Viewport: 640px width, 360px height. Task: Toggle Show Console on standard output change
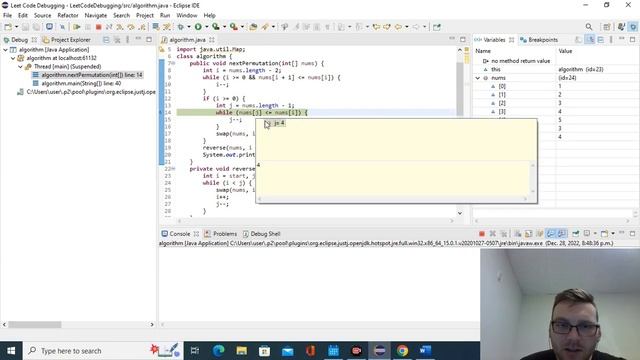[x=551, y=234]
